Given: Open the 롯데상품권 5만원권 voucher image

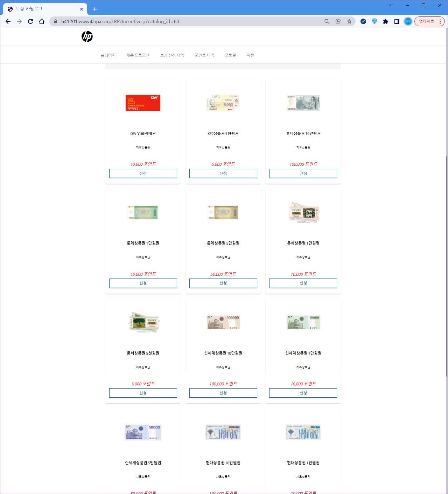Looking at the screenshot, I should tap(223, 212).
